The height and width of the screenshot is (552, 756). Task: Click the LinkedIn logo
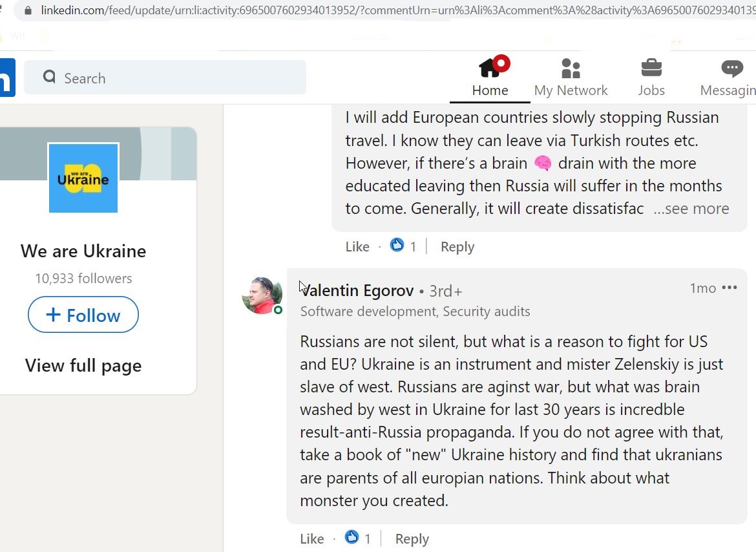6,78
